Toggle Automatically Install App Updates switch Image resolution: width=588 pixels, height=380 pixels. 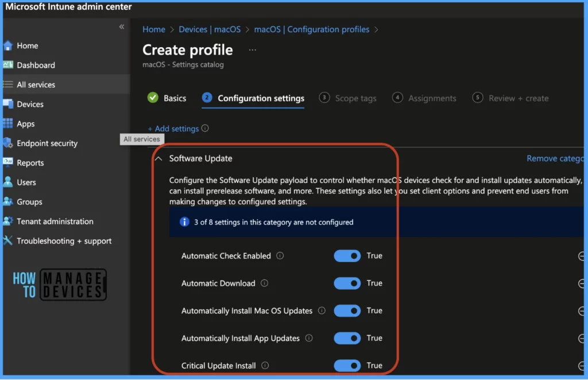(347, 338)
